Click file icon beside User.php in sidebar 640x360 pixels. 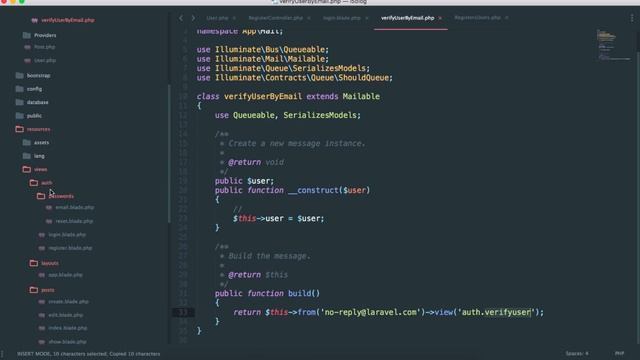click(27, 60)
